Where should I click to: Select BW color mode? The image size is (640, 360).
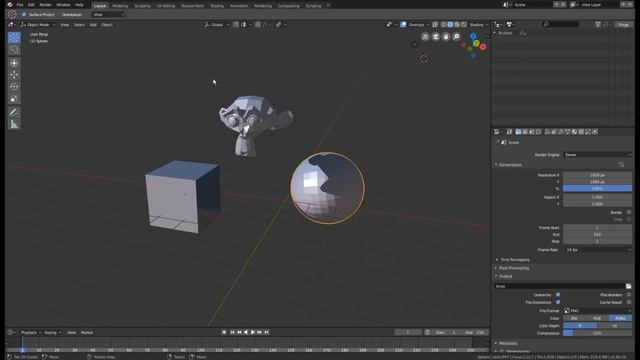[x=574, y=318]
